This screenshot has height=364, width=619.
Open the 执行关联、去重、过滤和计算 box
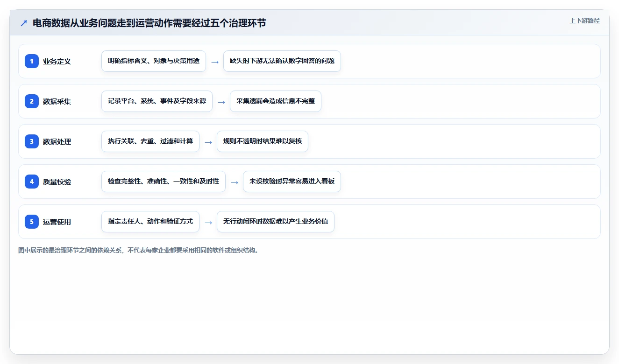[x=150, y=141]
